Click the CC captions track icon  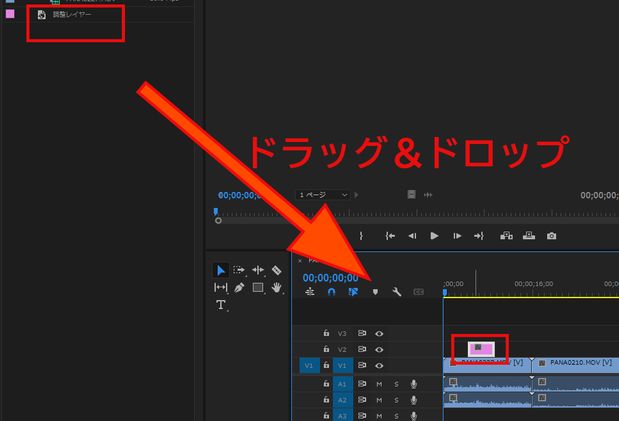click(418, 292)
